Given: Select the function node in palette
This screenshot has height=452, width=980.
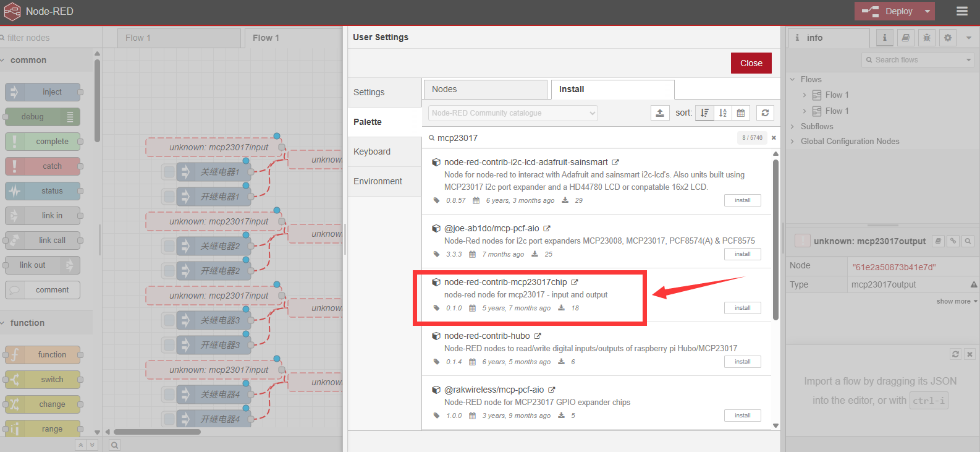Looking at the screenshot, I should tap(43, 355).
